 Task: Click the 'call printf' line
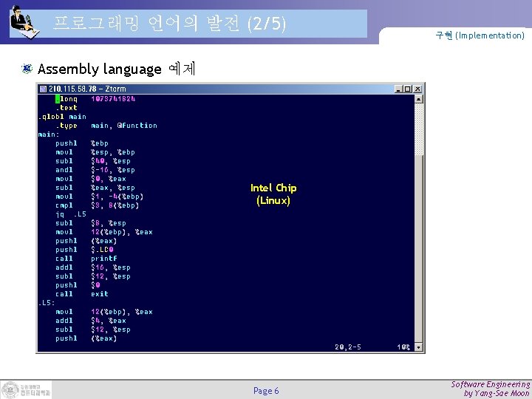(x=86, y=258)
